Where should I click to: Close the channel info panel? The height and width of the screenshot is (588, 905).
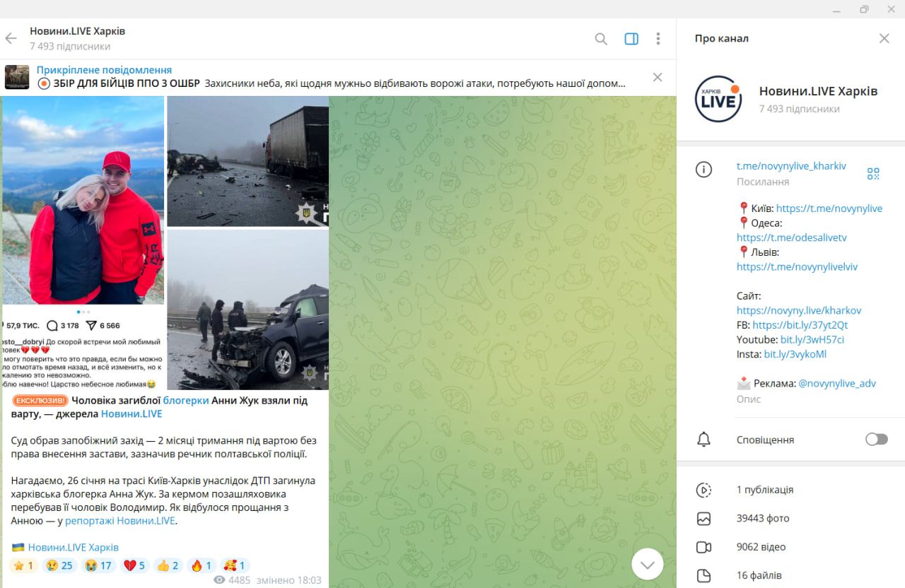point(884,38)
